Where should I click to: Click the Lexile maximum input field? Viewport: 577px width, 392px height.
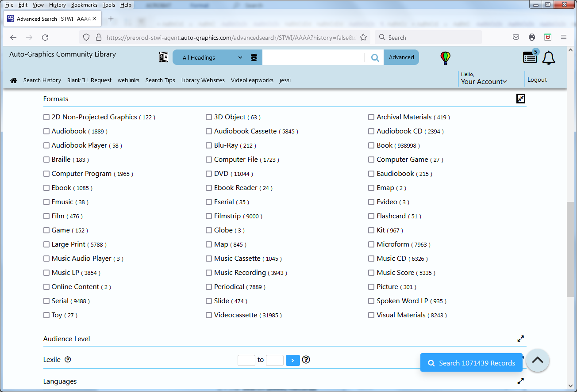[275, 360]
